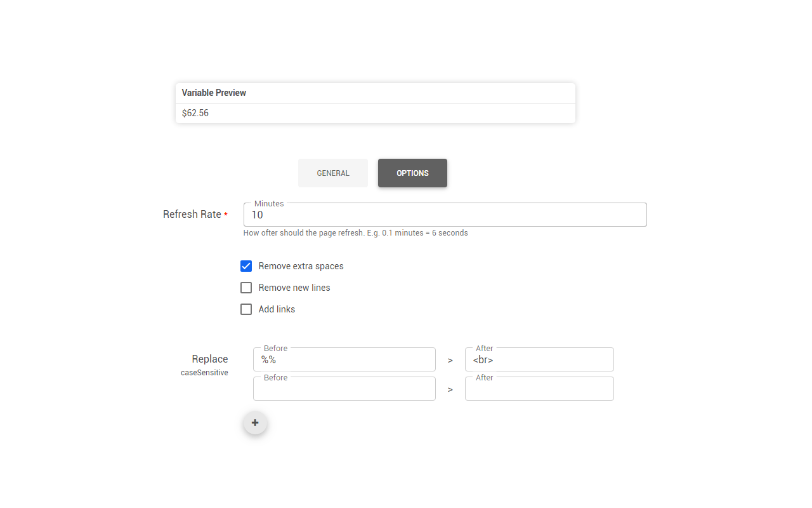Click the caseSensitive label under Replace
The width and height of the screenshot is (812, 508).
tap(204, 373)
